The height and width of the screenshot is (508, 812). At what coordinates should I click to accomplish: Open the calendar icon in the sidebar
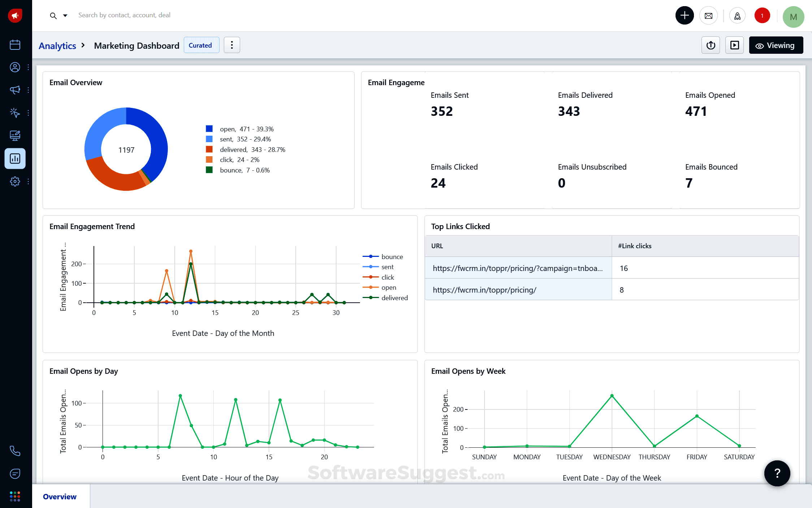15,45
